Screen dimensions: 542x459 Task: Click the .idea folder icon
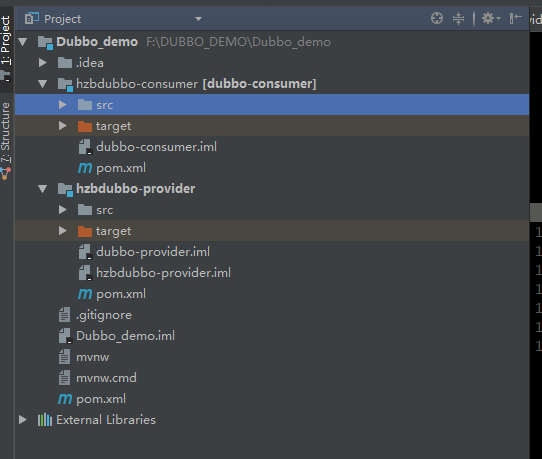pyautogui.click(x=65, y=63)
